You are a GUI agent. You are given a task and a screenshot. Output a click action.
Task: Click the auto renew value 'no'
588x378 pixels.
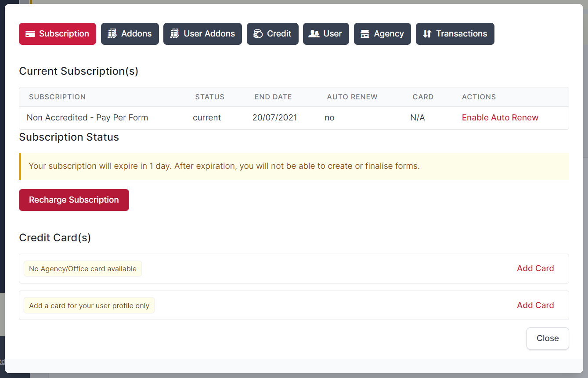click(x=329, y=118)
